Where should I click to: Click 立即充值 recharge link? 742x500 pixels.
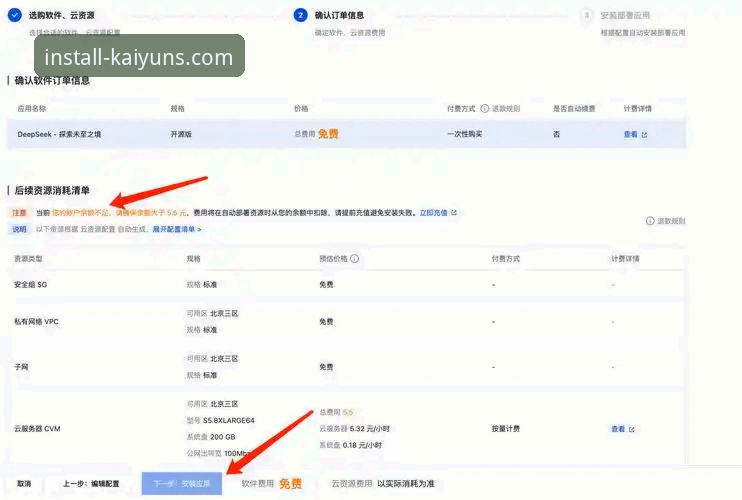(x=433, y=213)
